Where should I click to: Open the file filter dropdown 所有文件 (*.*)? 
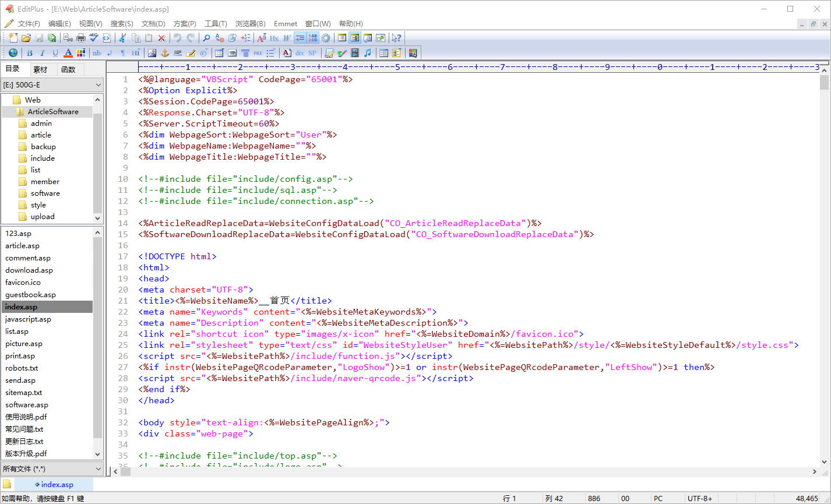52,468
